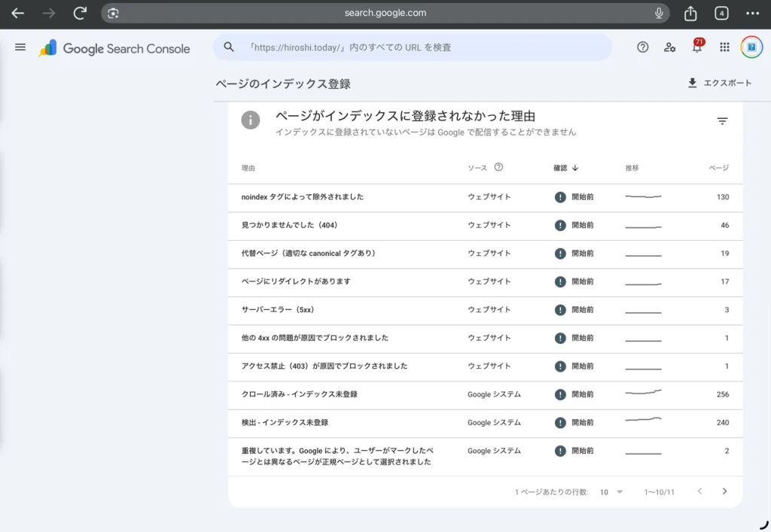Open the help menu with the question mark icon
This screenshot has height=532, width=771.
pyautogui.click(x=642, y=47)
